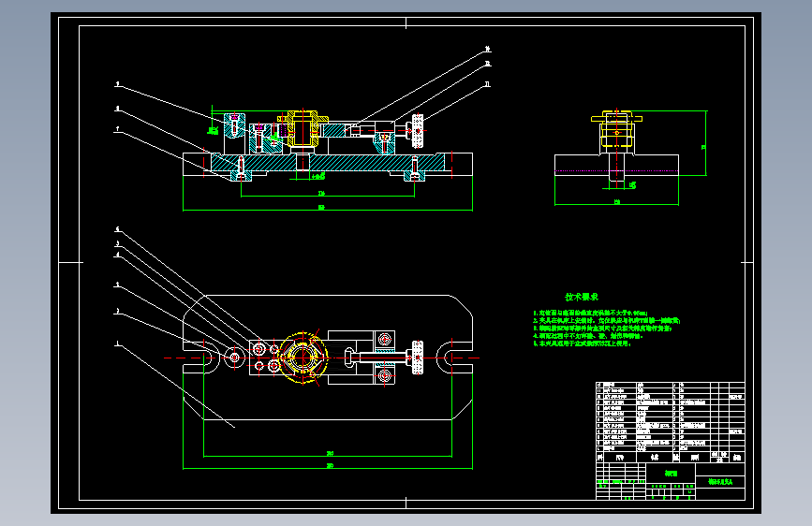The image size is (812, 526).
Task: Click the magenta dashed line in the side view
Action: (x=616, y=170)
